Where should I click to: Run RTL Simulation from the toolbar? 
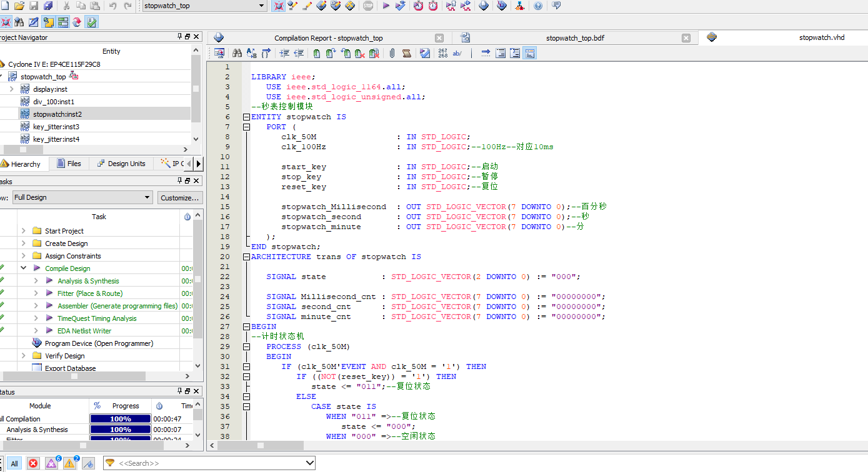(451, 6)
